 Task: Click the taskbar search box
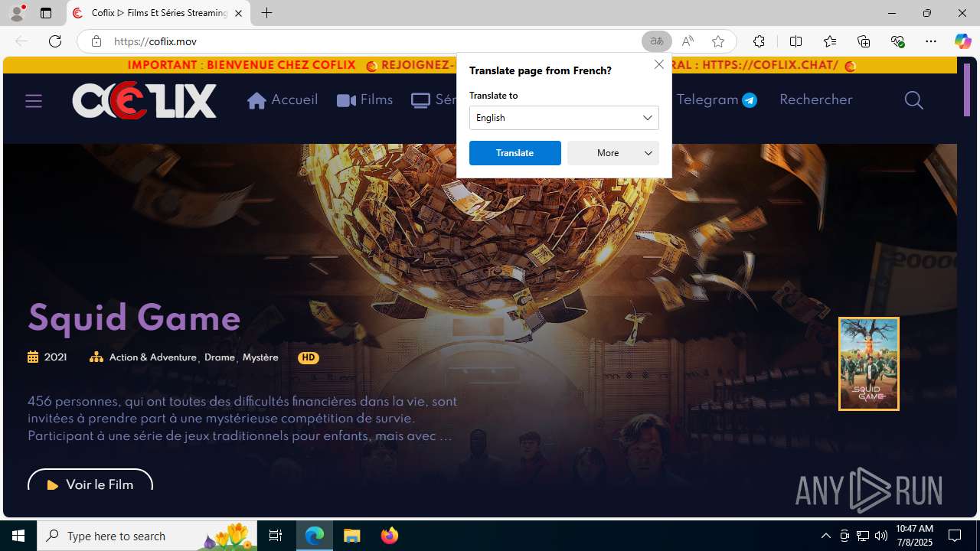[146, 536]
